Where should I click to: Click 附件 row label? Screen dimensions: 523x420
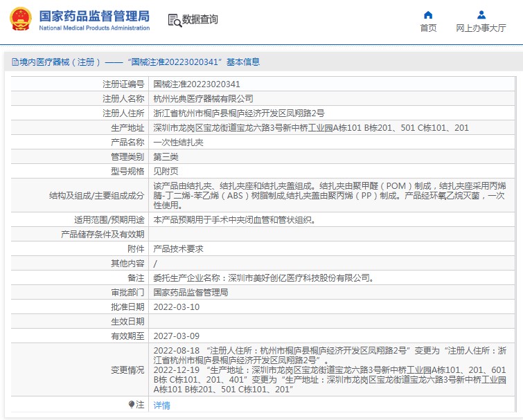tap(136, 249)
